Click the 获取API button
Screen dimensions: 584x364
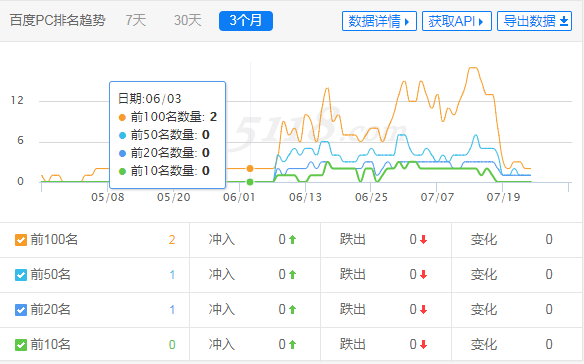tap(457, 21)
